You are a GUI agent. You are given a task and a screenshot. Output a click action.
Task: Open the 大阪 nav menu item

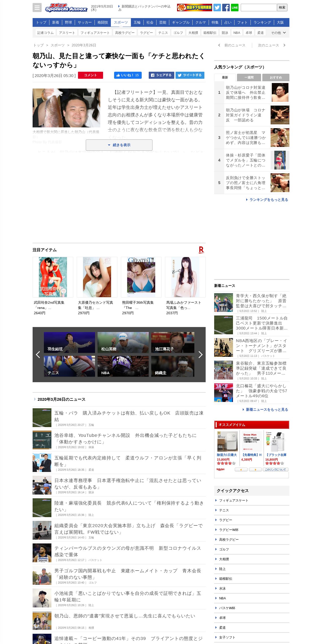coord(280,22)
